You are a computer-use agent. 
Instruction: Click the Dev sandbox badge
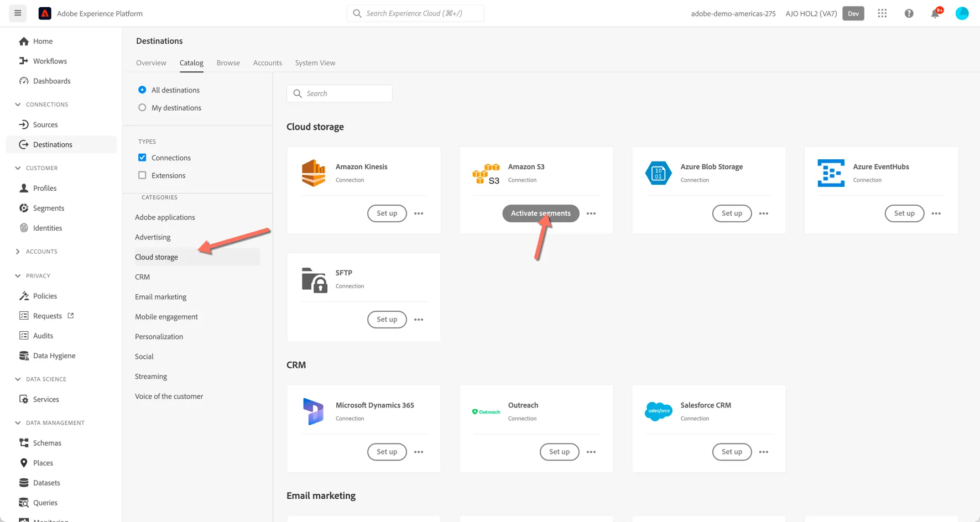tap(853, 13)
